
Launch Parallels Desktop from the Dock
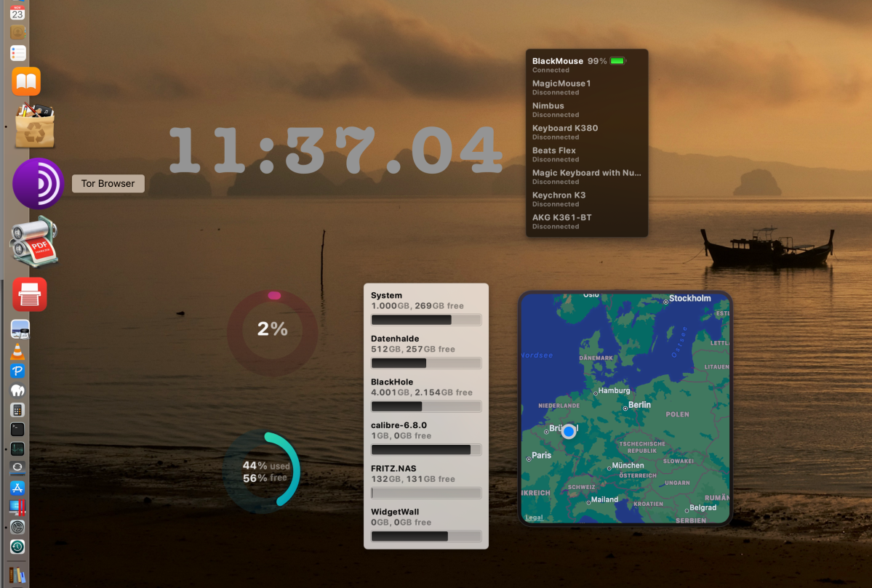click(17, 507)
